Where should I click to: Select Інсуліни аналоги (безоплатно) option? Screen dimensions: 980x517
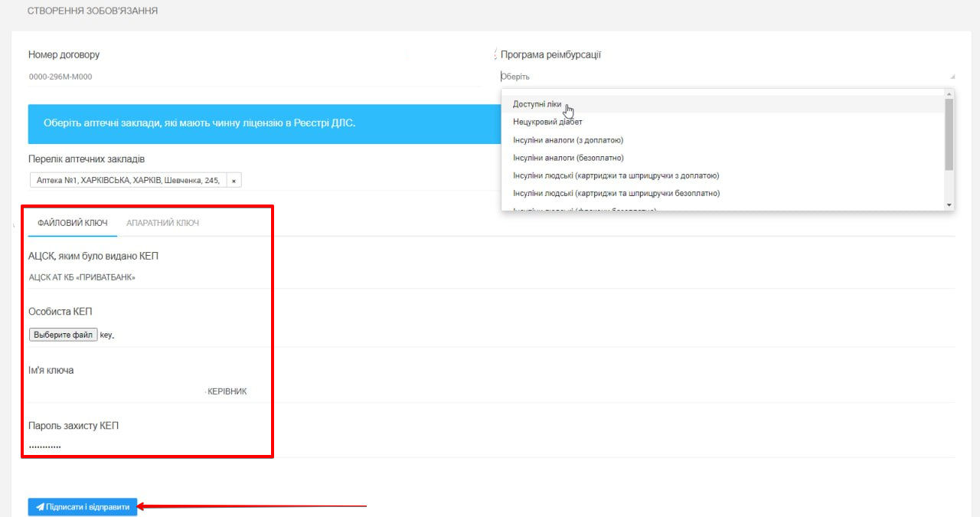click(x=568, y=158)
